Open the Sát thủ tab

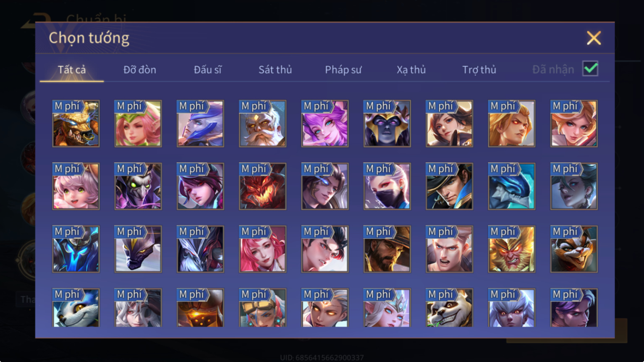tap(275, 70)
